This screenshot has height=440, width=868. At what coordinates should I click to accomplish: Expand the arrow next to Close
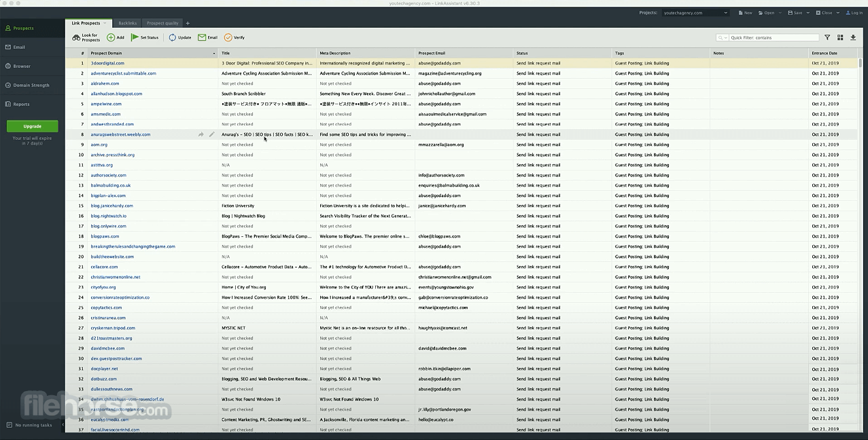tap(837, 13)
